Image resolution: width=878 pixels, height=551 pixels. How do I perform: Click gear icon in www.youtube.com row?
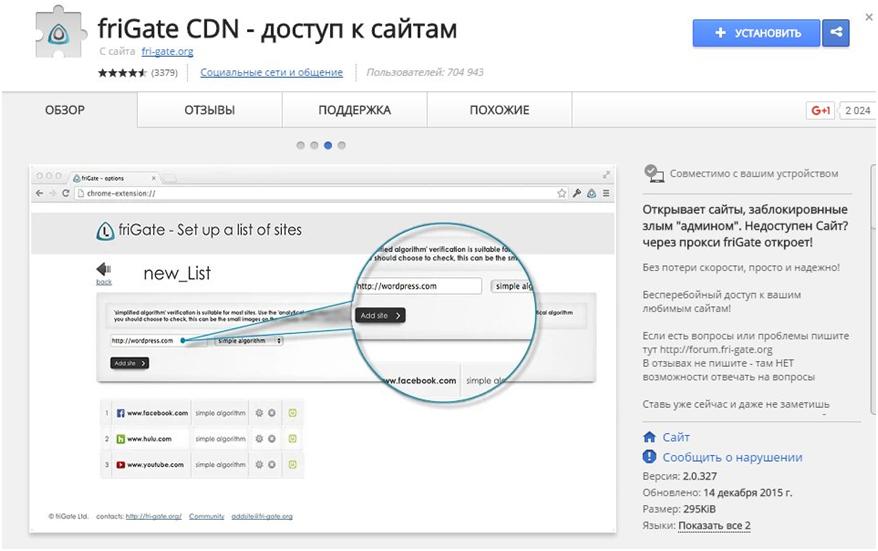(x=259, y=465)
